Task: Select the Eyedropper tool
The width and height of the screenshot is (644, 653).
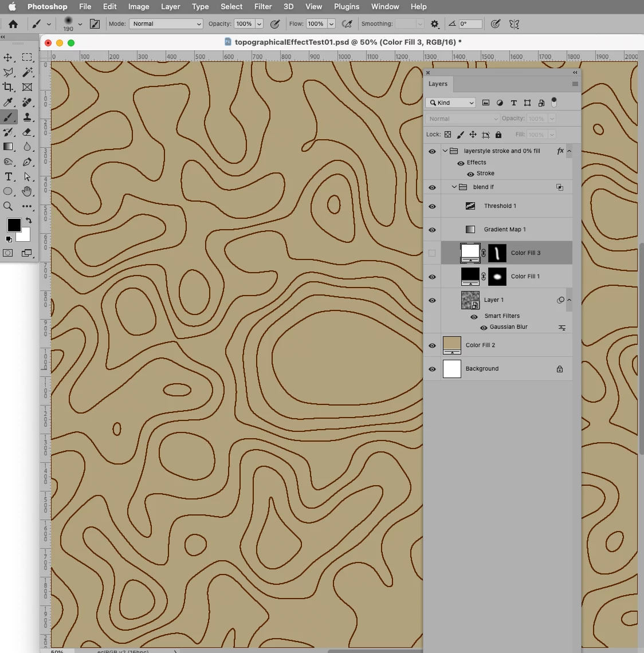Action: 8,102
